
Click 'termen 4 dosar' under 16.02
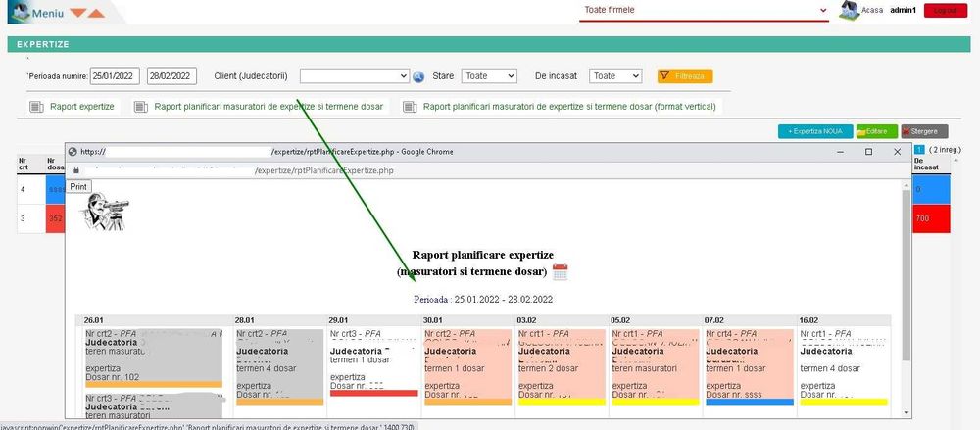point(830,368)
